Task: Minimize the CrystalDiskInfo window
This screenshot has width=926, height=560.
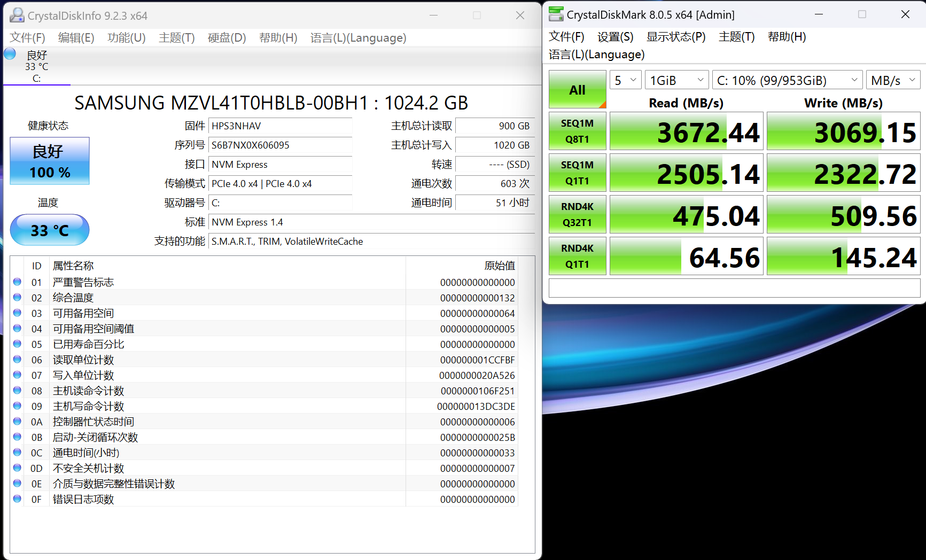Action: pyautogui.click(x=433, y=15)
